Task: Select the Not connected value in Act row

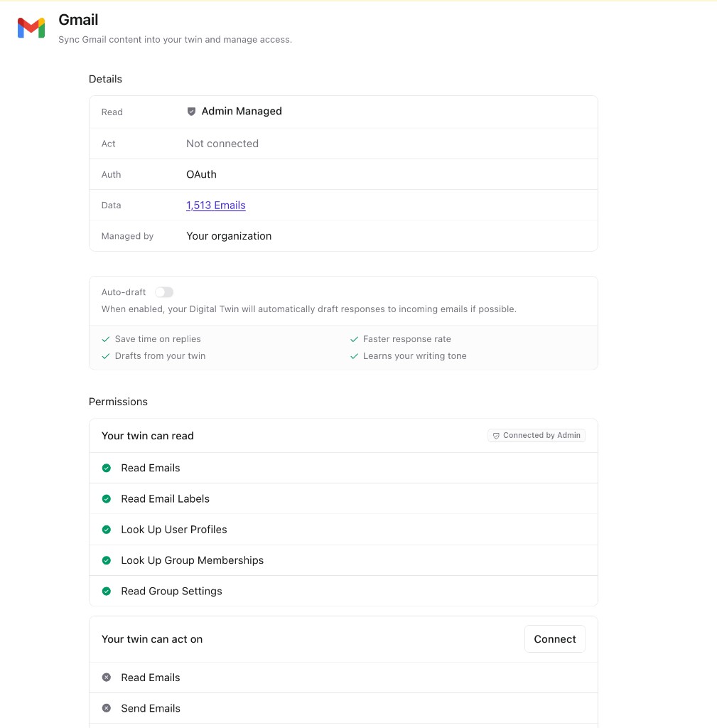Action: (x=222, y=144)
